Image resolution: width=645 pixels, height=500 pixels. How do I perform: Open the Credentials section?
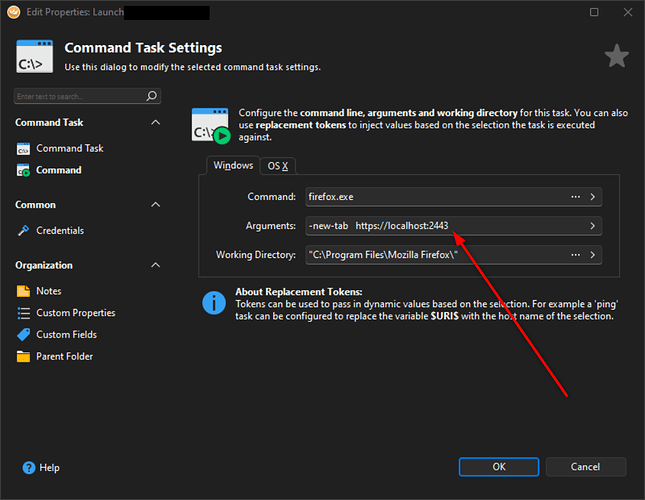tap(59, 231)
